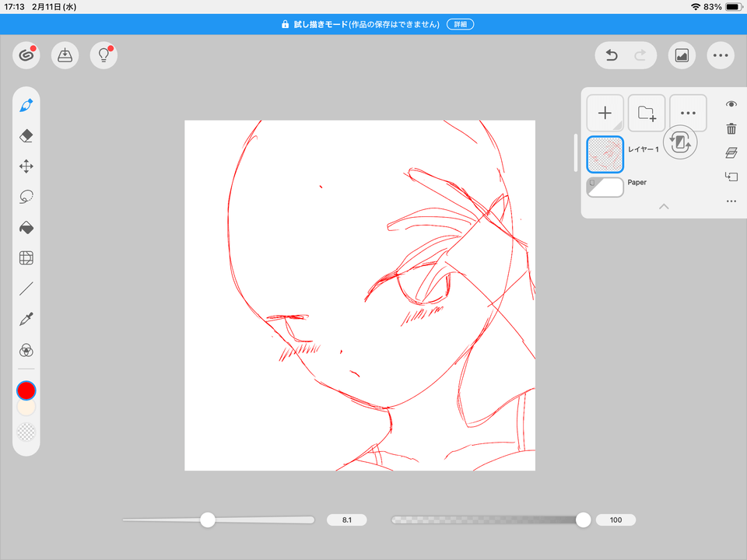Open the top-right three-dot menu
Viewport: 747px width, 560px height.
point(721,55)
